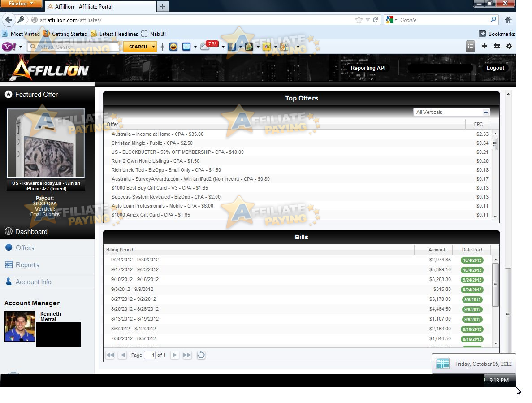Image resolution: width=532 pixels, height=403 pixels.
Task: Open the weather 73° icon
Action: [x=209, y=45]
